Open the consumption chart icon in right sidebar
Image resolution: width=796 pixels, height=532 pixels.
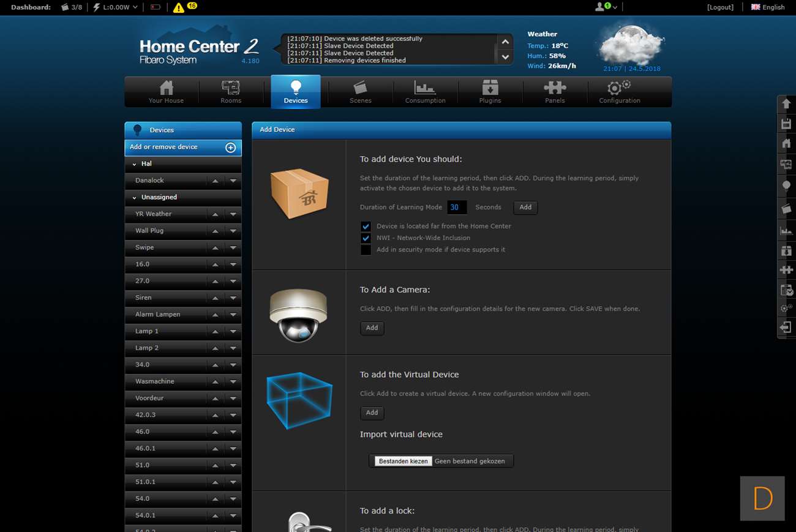[786, 230]
